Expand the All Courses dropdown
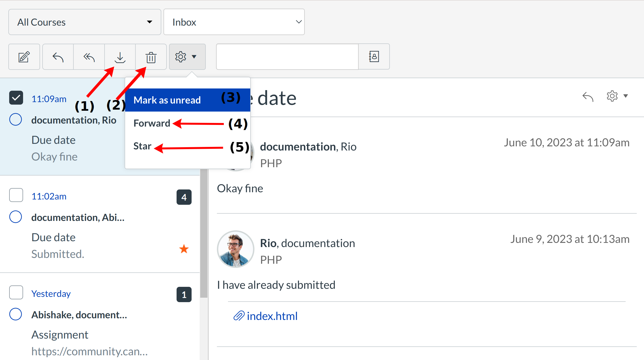 [85, 22]
